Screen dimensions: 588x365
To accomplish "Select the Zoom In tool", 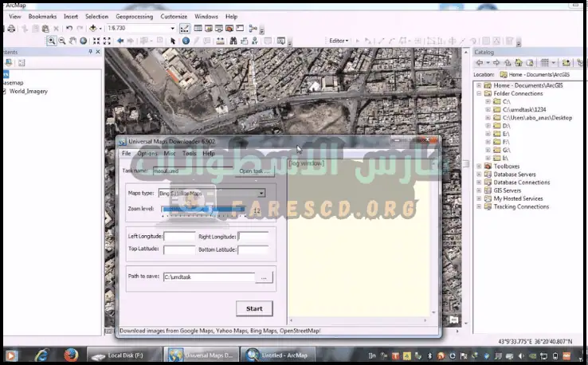I will tap(52, 41).
